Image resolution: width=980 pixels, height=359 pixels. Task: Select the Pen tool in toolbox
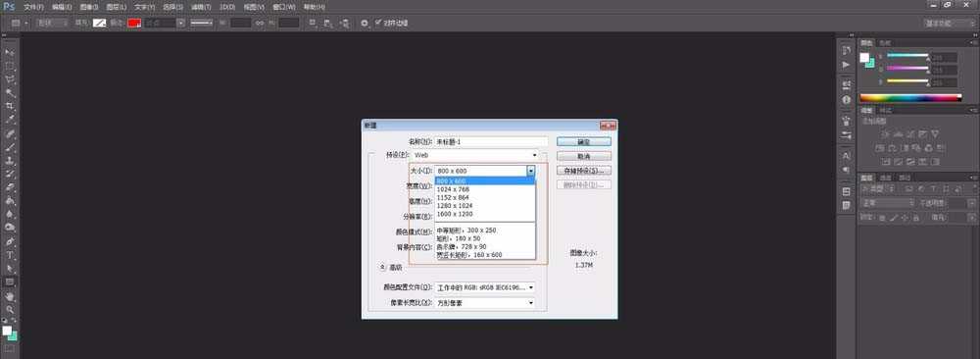click(10, 240)
